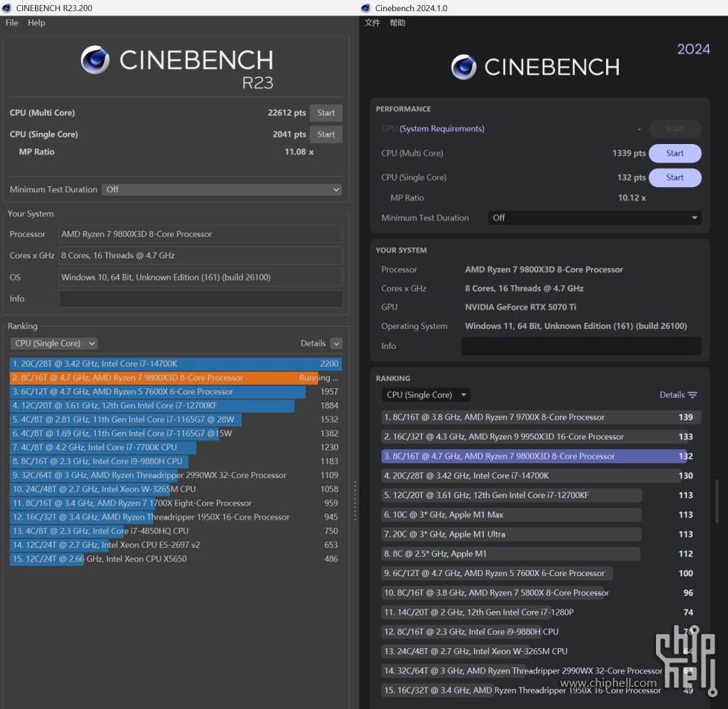Click the R23 multi core score 22612 pts

[x=287, y=113]
